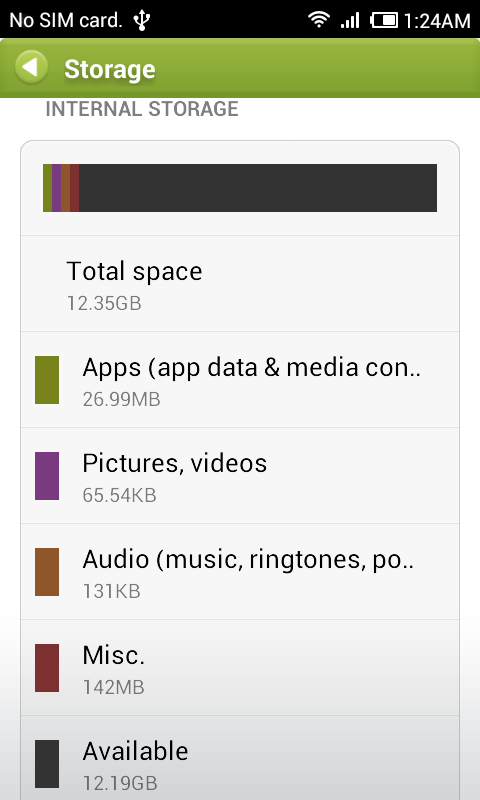Select the Available storage entry
The width and height of the screenshot is (480, 800).
[x=240, y=758]
